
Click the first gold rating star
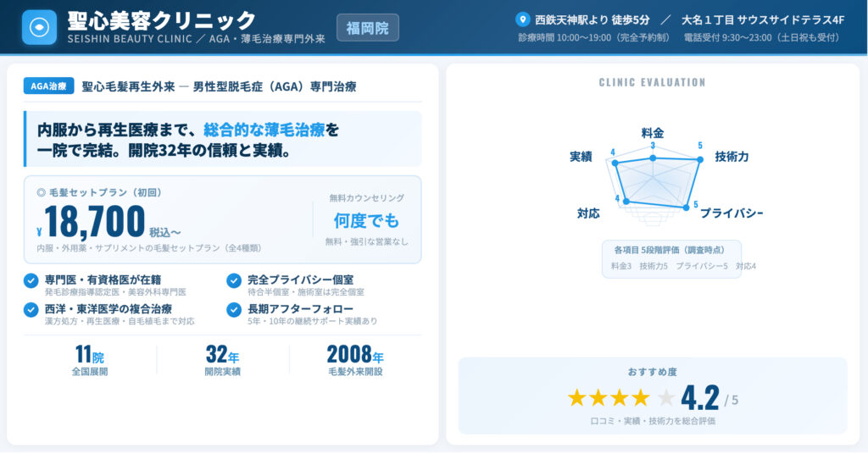(x=577, y=397)
